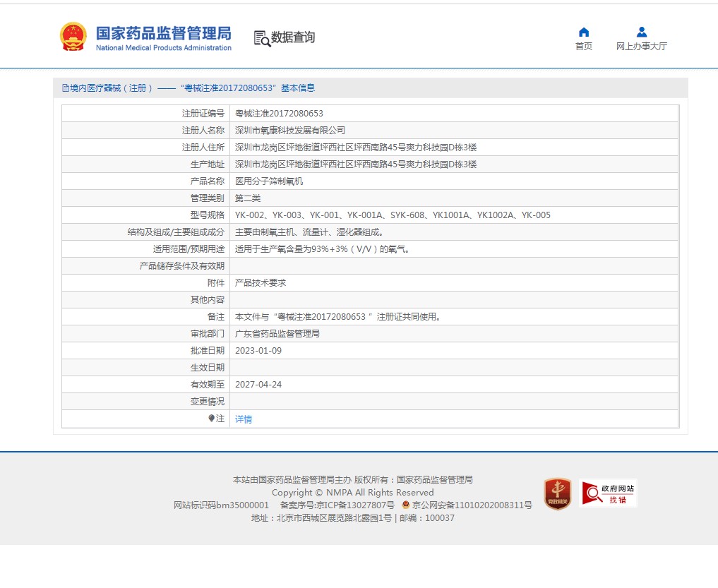Click Copyright © NMPA footer text

tap(352, 493)
